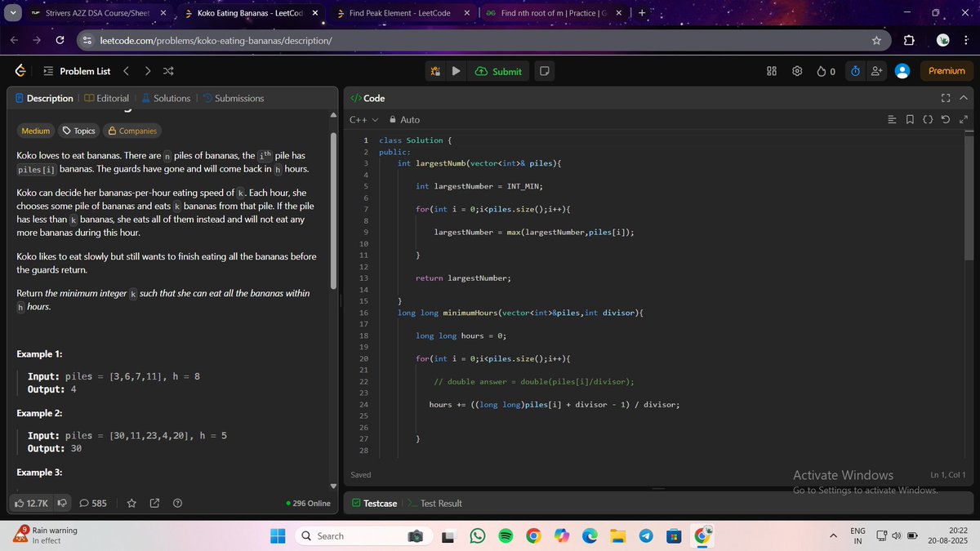Click the editor bookmark icon

pyautogui.click(x=910, y=120)
